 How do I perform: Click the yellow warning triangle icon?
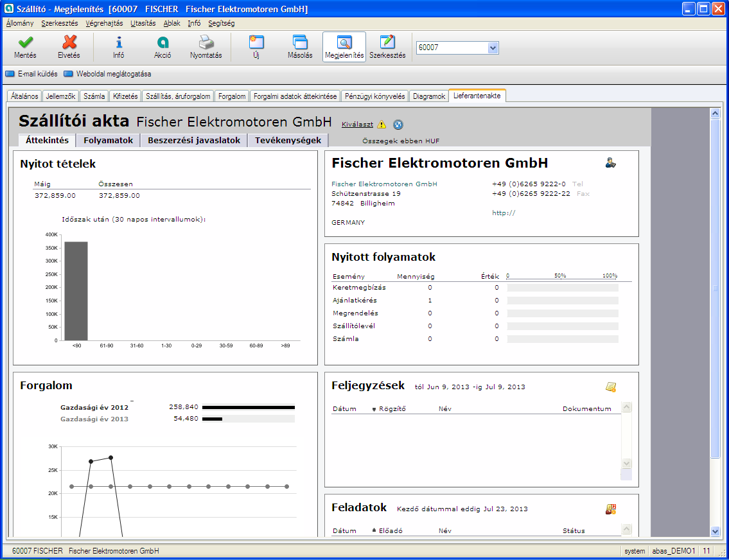382,124
